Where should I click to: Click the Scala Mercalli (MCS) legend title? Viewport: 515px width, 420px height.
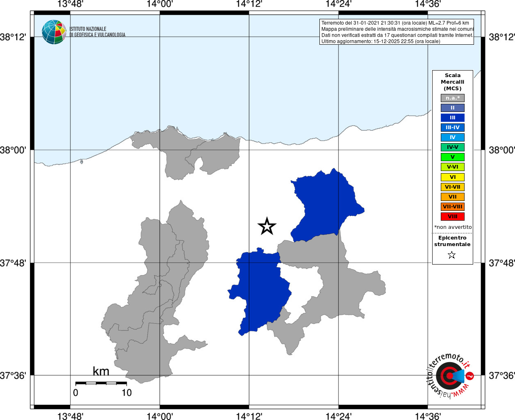pos(453,82)
